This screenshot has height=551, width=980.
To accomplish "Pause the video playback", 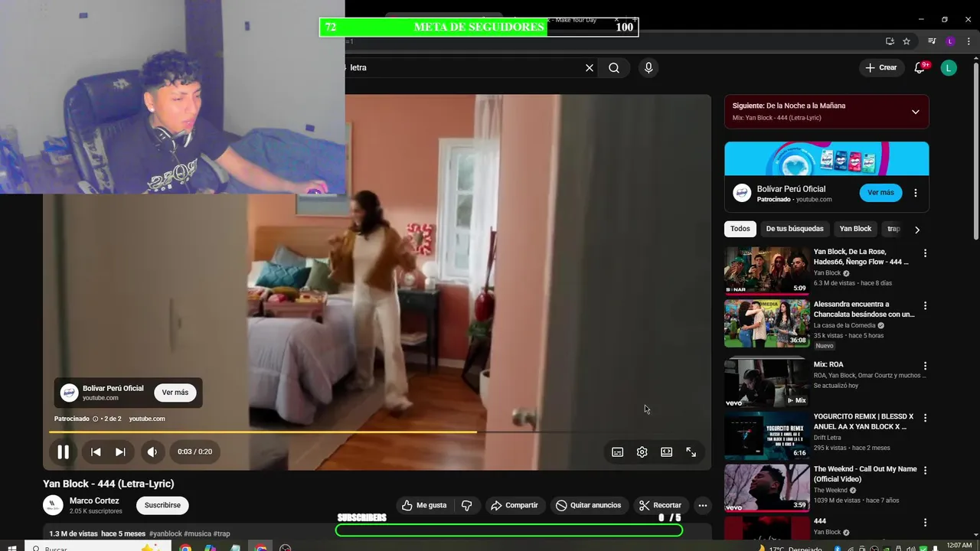I will pyautogui.click(x=63, y=452).
